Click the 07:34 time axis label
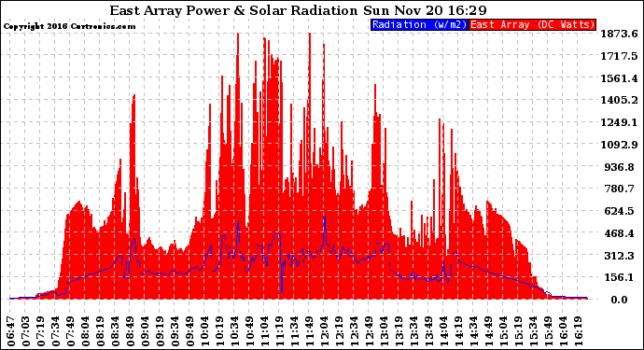The height and width of the screenshot is (350, 644). coord(56,331)
